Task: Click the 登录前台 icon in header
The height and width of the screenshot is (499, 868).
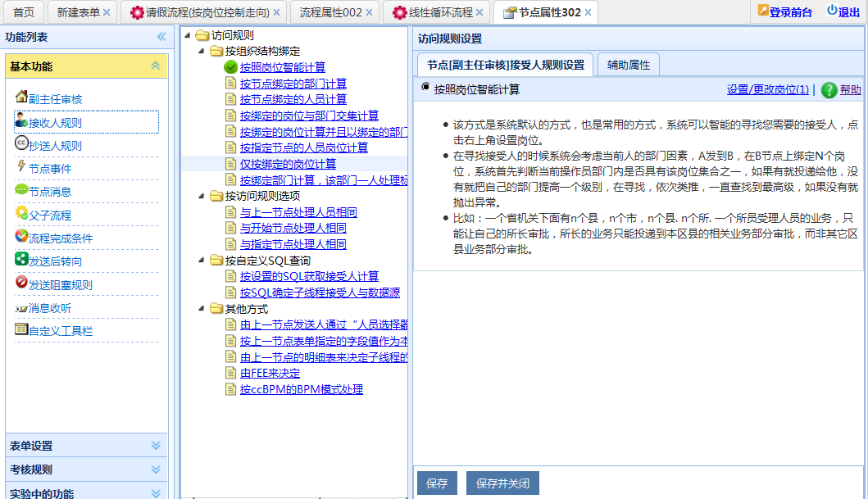Action: click(763, 10)
